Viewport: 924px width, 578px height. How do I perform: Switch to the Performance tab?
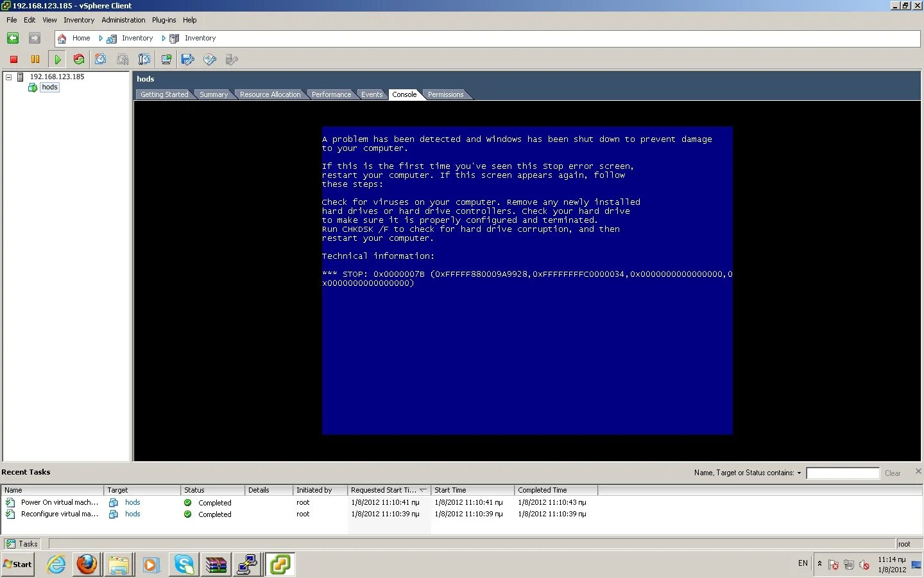[331, 94]
